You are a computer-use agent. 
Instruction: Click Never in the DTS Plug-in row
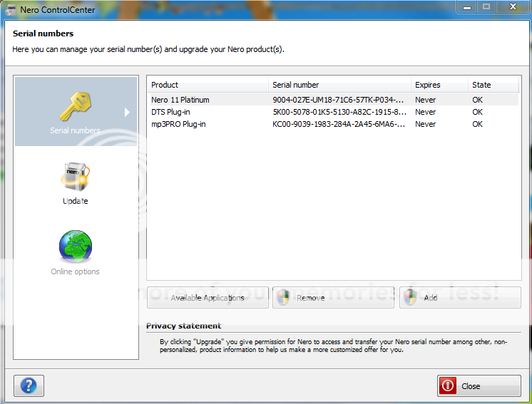[426, 112]
